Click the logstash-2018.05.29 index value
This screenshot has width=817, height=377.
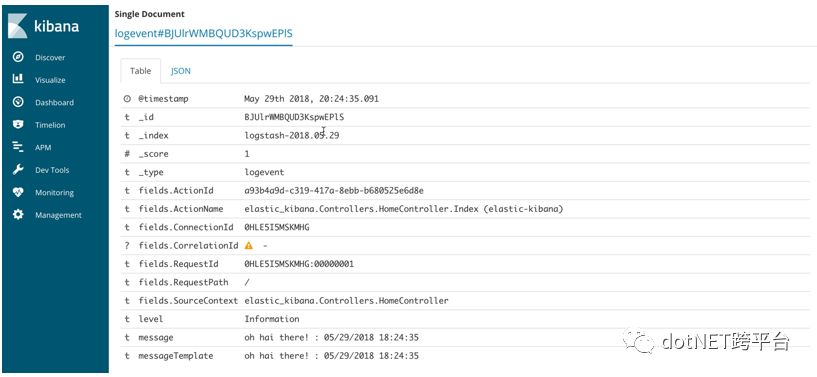(x=292, y=135)
